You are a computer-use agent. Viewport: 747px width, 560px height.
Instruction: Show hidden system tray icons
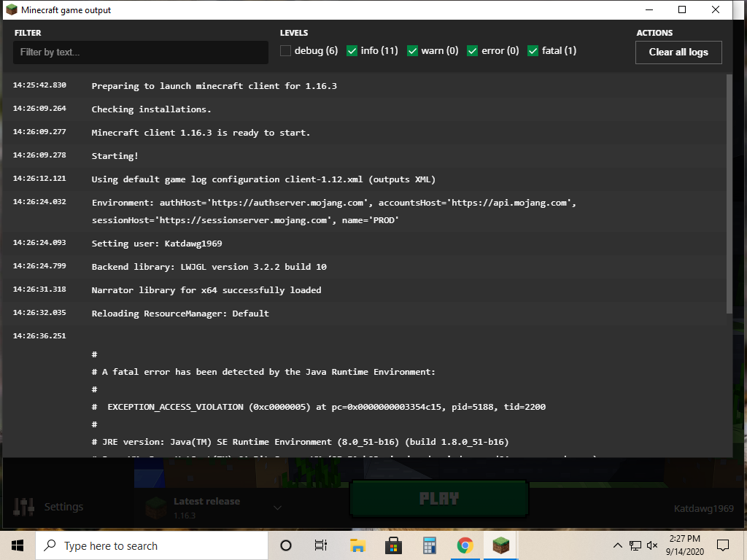(x=617, y=545)
